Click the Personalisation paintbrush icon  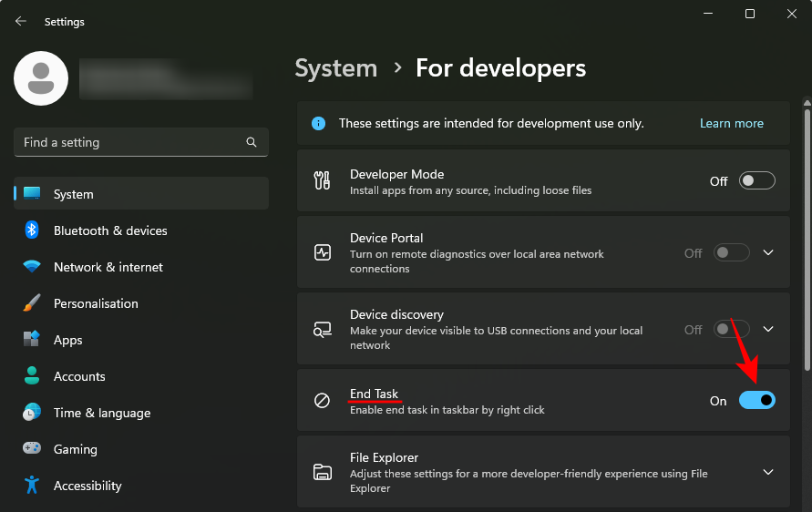[32, 303]
